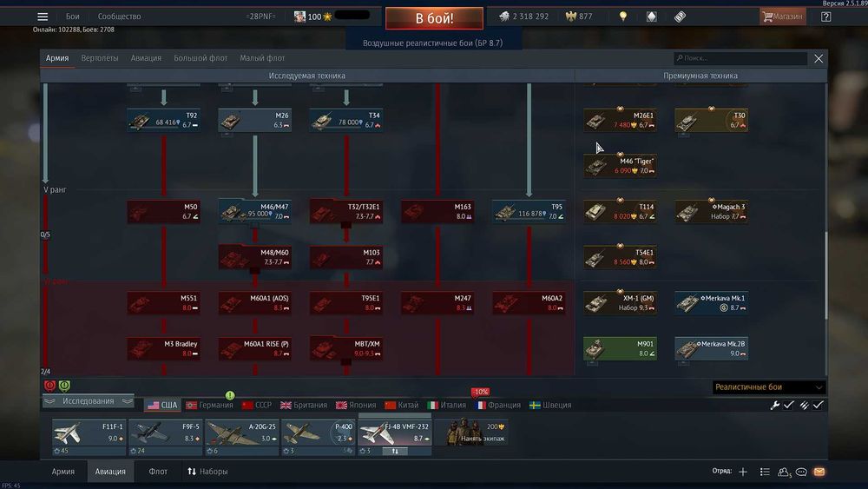Click the wrench auto-repair icon
Screen dimensions: 868x489
coord(775,406)
